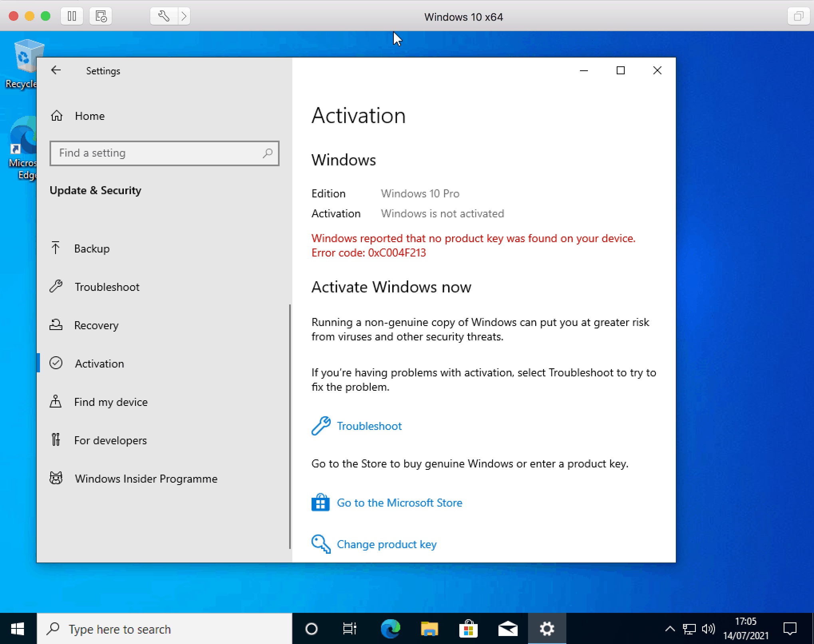Click the Backup up-arrow icon
The height and width of the screenshot is (644, 814).
coord(56,248)
